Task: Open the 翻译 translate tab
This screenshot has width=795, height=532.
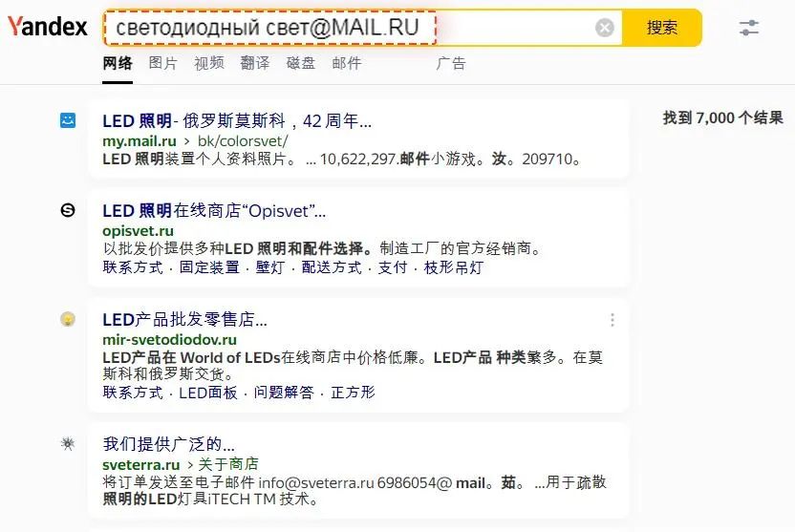Action: [x=255, y=63]
